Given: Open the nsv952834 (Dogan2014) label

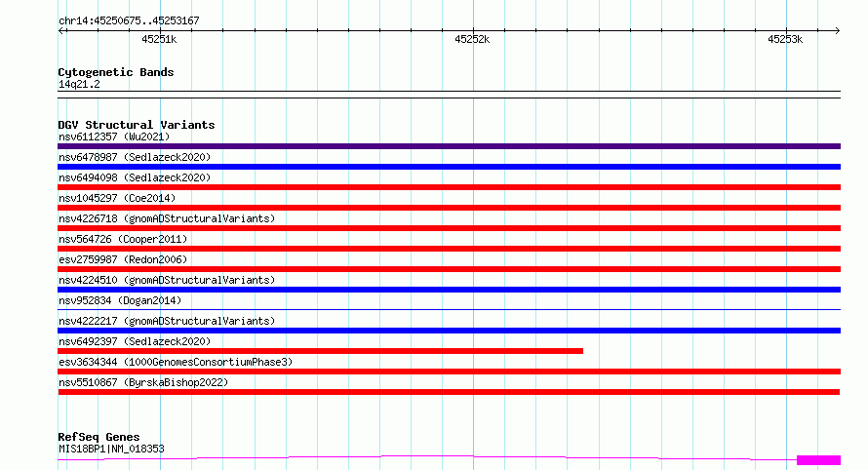Looking at the screenshot, I should [x=120, y=300].
